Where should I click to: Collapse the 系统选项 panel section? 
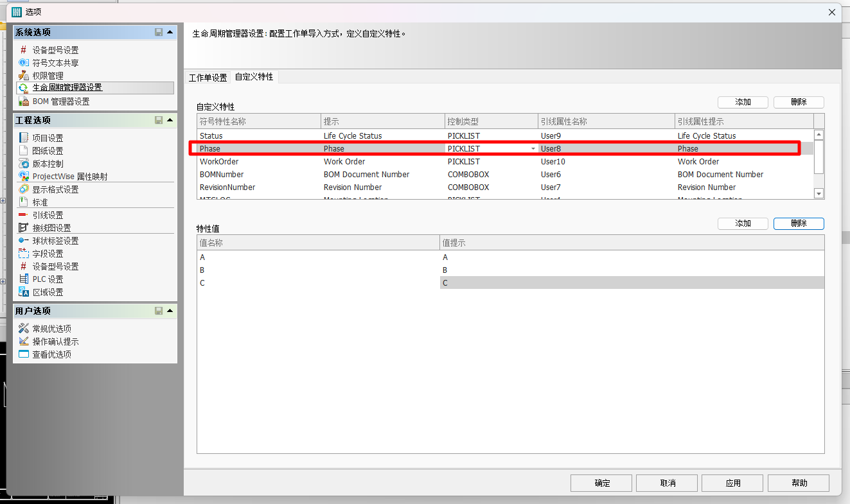click(170, 32)
